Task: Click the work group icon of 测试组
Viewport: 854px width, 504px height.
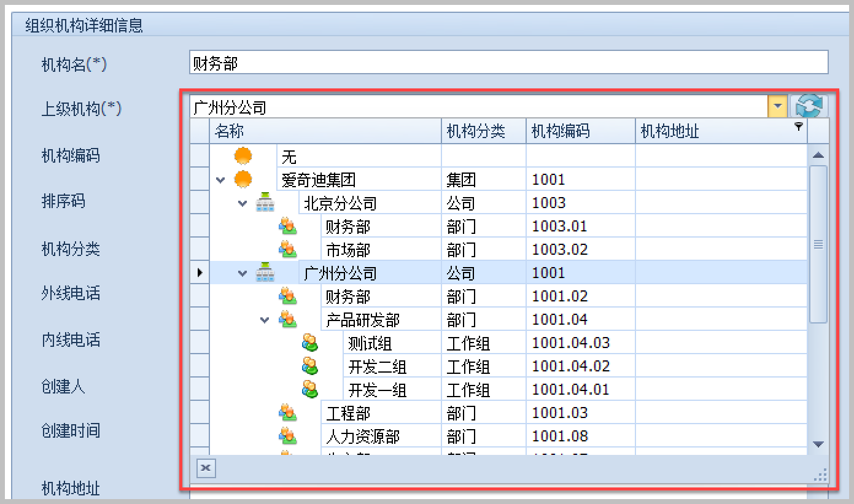Action: 310,343
